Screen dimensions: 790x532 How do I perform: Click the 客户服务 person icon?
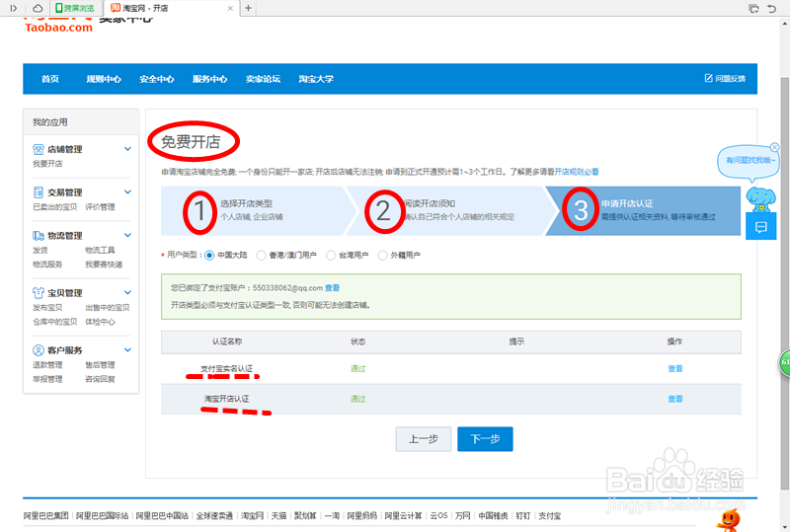[39, 350]
